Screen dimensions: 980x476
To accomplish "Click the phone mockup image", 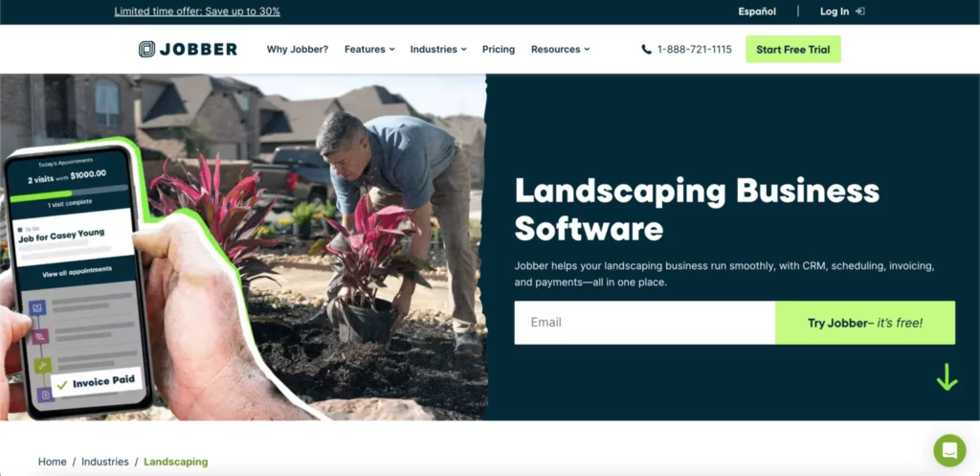I will [x=77, y=280].
